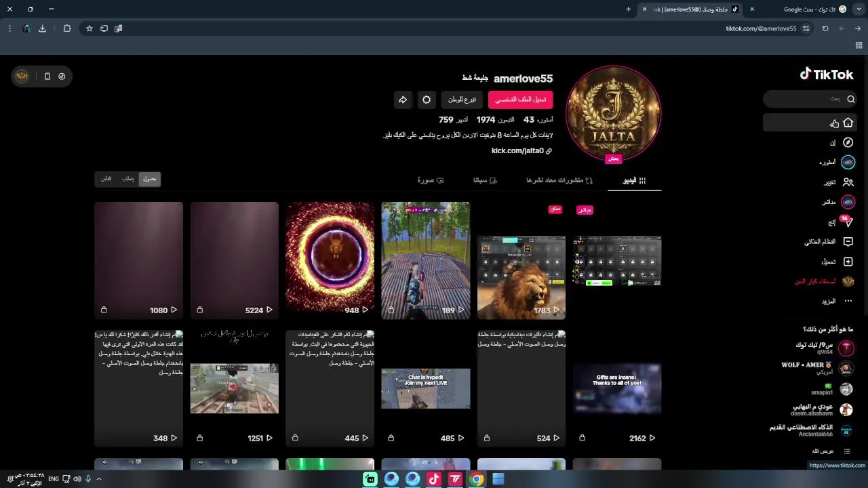Viewport: 868px width, 488px height.
Task: Open the fiery lion ring video, 948 views
Action: [x=330, y=260]
